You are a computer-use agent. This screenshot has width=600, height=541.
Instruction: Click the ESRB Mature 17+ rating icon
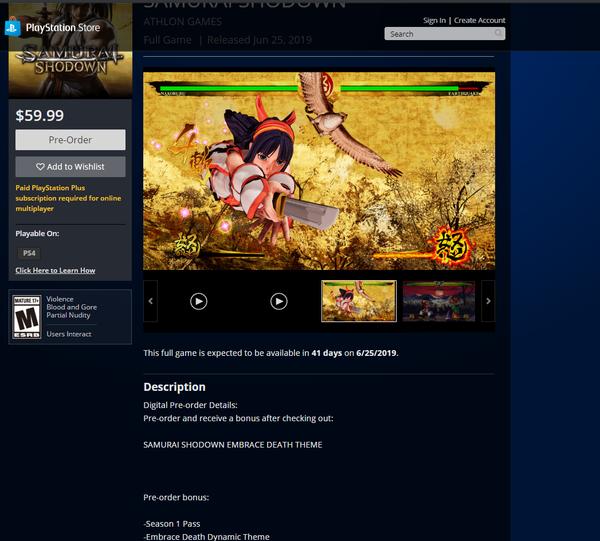tap(27, 317)
